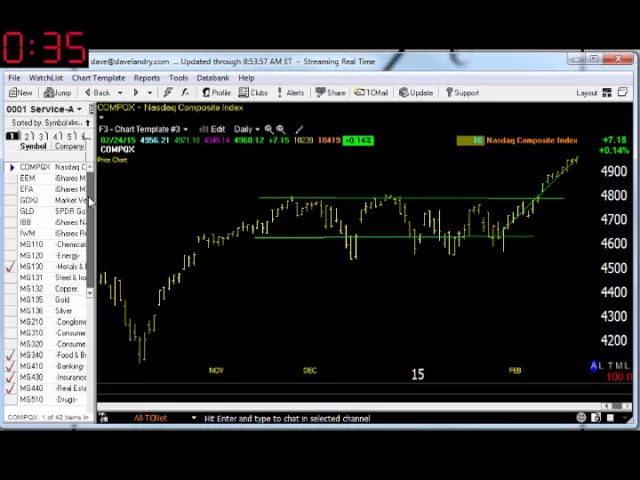This screenshot has width=640, height=480.
Task: Open the WatchList menu
Action: pos(46,78)
